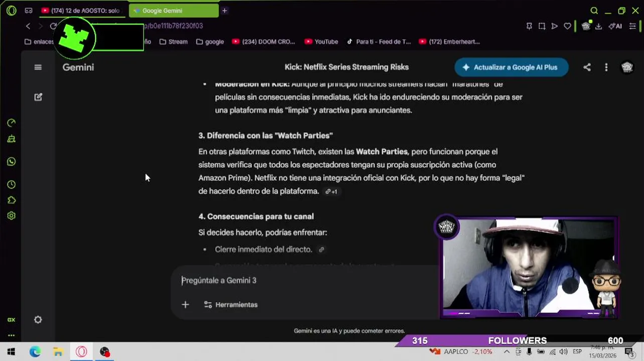Viewport: 644px width, 361px height.
Task: Start a new chat with the edit icon
Action: click(x=38, y=97)
